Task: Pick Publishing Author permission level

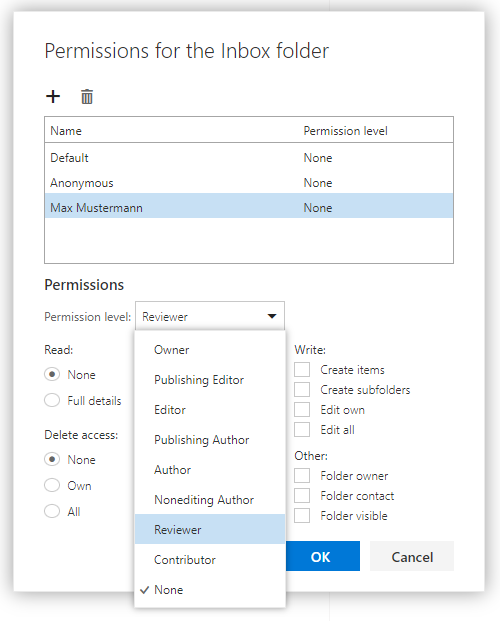Action: [210, 440]
